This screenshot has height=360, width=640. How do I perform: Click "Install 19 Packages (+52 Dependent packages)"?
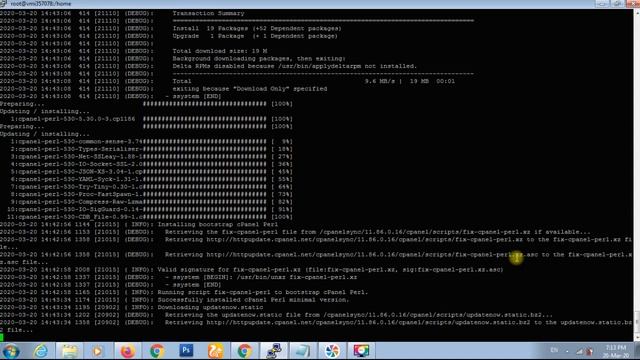pyautogui.click(x=257, y=29)
